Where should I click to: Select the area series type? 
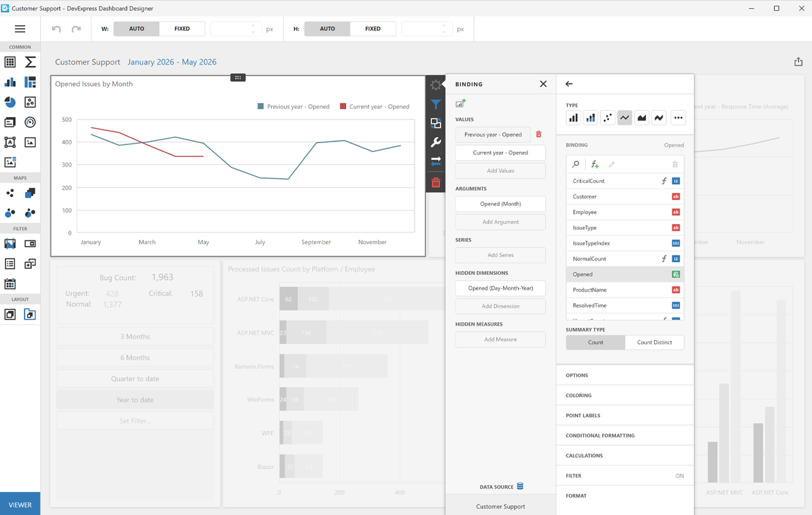coord(641,117)
